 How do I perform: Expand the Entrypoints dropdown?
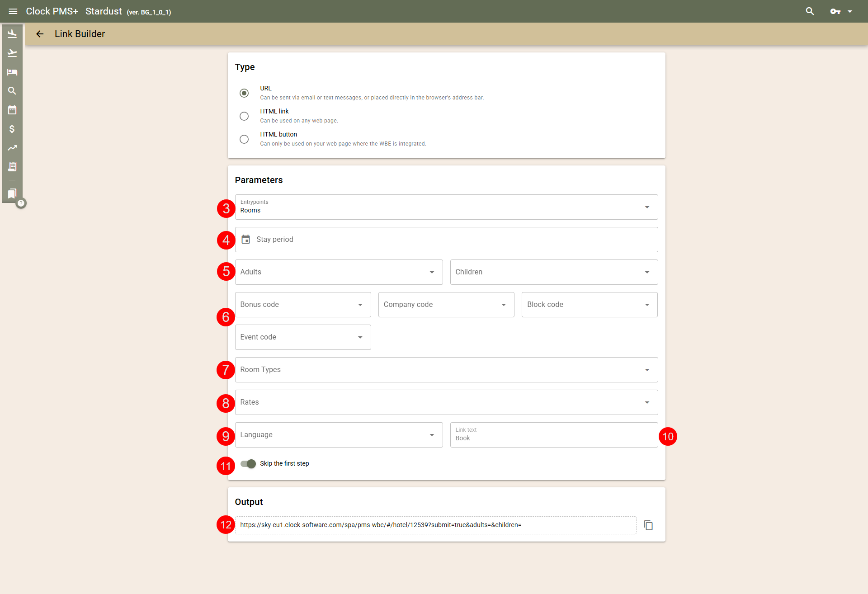point(446,207)
